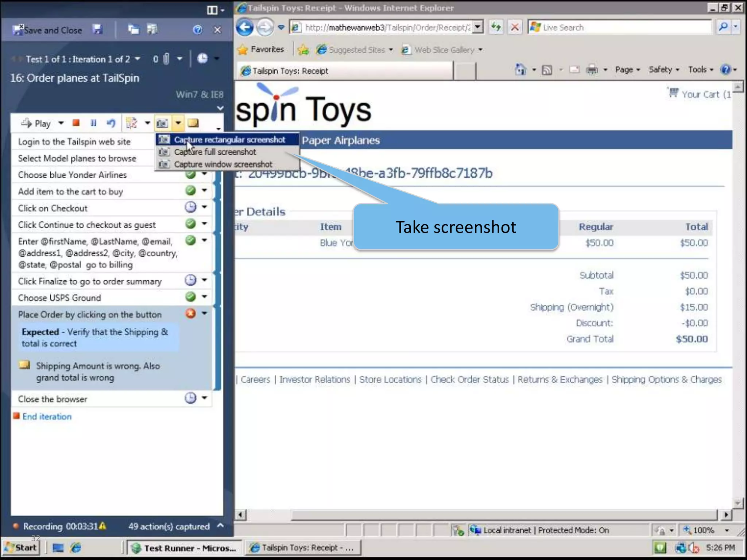Viewport: 747px width, 560px height.
Task: Click the undo arrow icon in test toolbar
Action: [x=111, y=123]
